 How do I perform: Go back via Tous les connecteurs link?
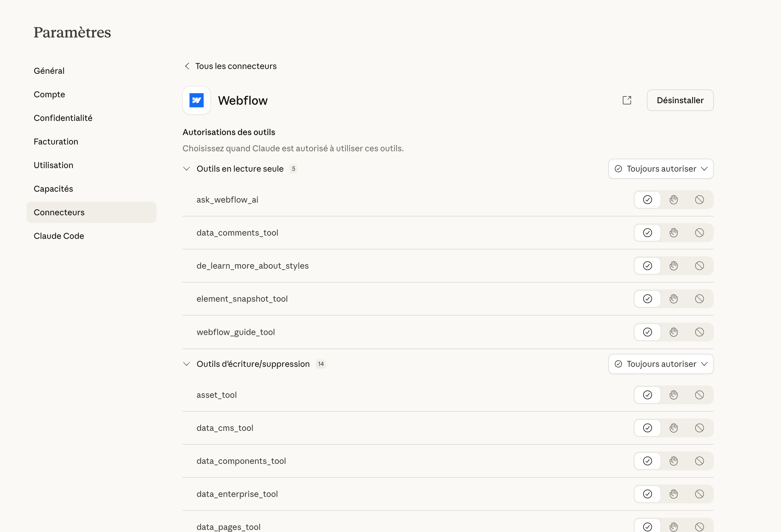click(236, 66)
